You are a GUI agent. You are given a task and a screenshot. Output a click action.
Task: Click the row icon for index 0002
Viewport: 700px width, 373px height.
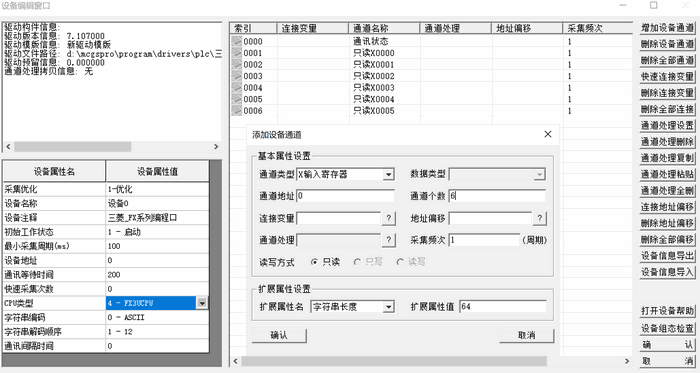pyautogui.click(x=237, y=65)
